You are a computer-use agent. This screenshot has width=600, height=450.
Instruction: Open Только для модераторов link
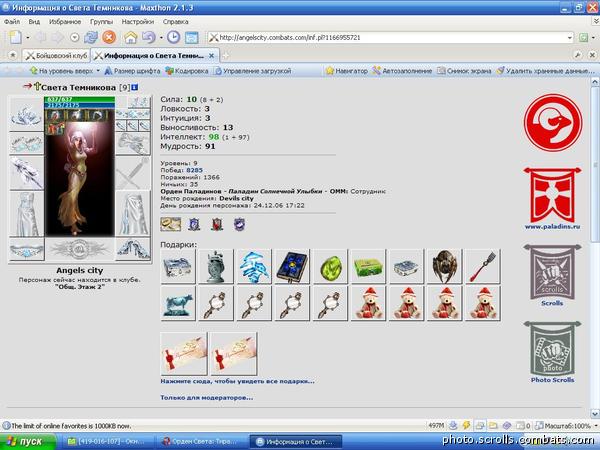coord(207,398)
